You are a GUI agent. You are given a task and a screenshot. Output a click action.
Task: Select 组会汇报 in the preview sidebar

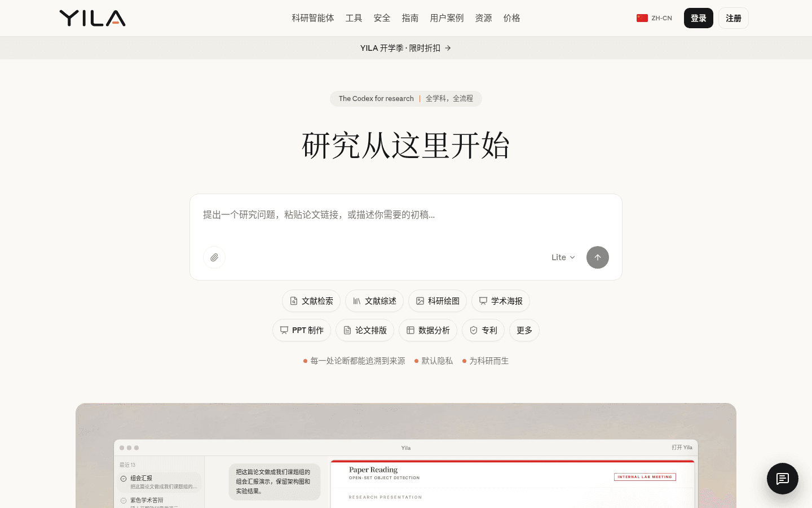click(159, 482)
